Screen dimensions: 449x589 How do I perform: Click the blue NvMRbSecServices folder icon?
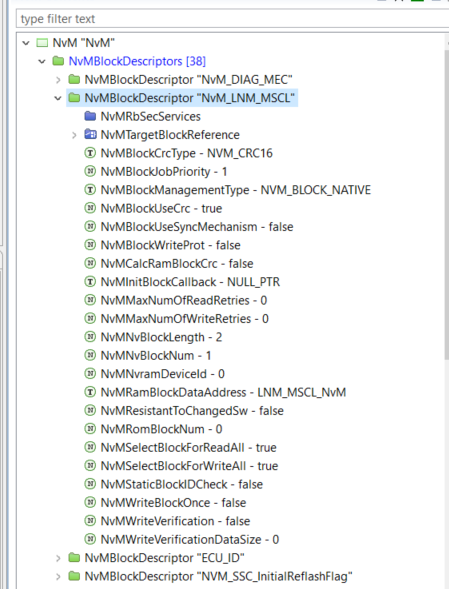click(90, 116)
